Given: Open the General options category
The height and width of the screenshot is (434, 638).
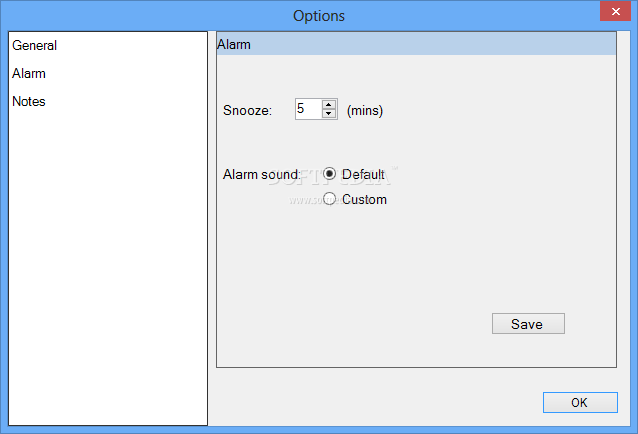Looking at the screenshot, I should 35,45.
